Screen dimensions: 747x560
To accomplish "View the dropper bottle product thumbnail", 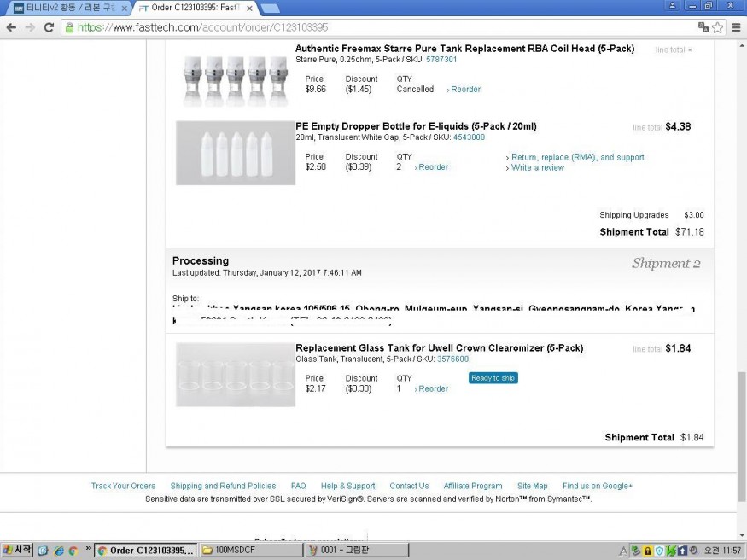I will click(236, 153).
